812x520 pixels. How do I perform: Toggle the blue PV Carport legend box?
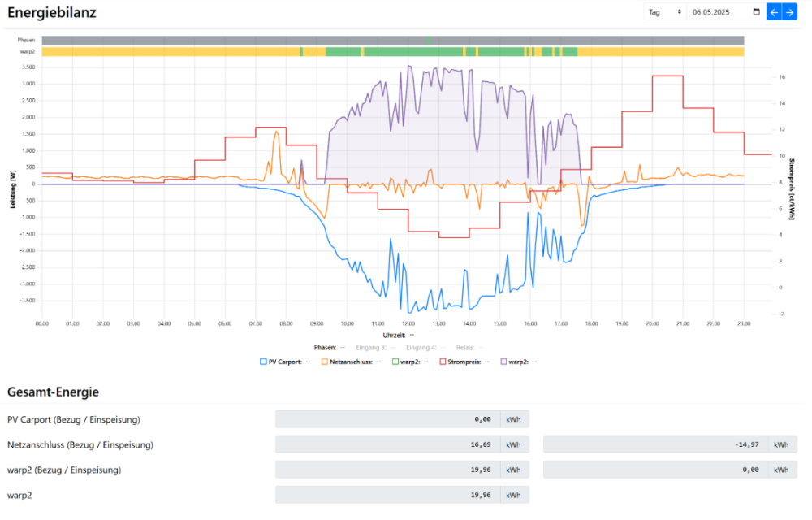pyautogui.click(x=263, y=362)
